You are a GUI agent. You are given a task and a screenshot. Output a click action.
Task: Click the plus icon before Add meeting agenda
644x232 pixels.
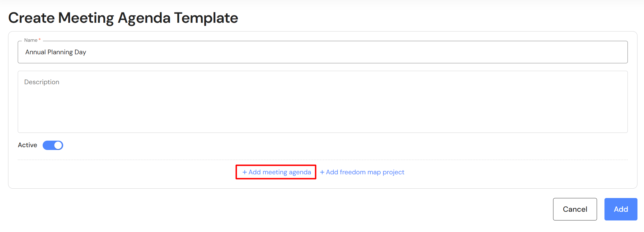pyautogui.click(x=245, y=172)
